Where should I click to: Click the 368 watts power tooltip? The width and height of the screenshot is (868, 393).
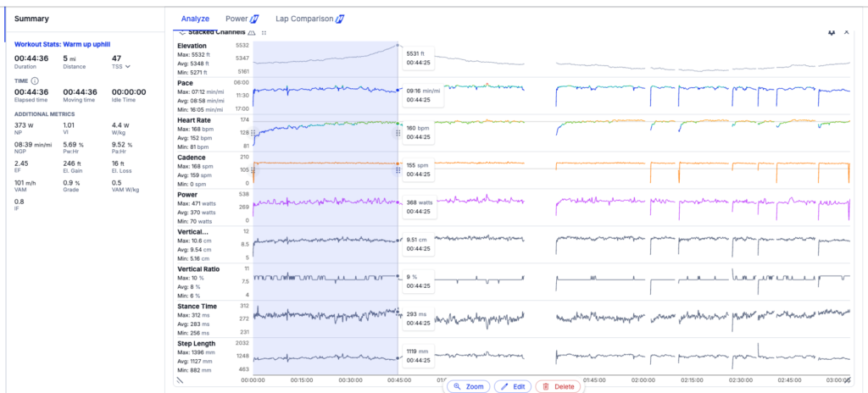click(420, 207)
